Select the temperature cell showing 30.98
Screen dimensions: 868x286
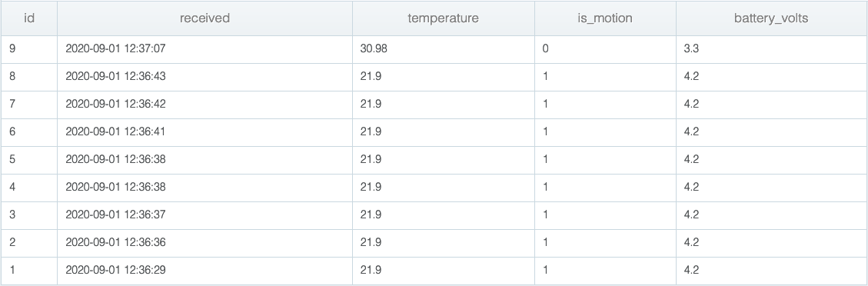pos(444,49)
